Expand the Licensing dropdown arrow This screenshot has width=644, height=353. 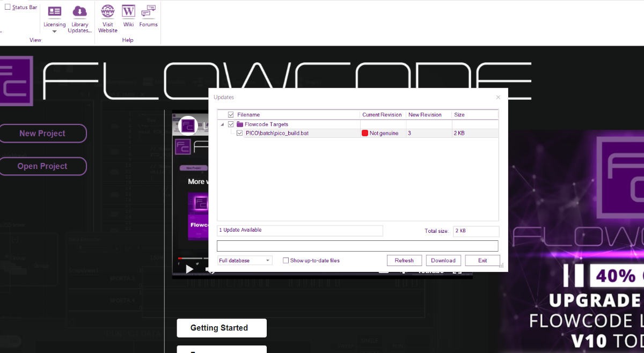pyautogui.click(x=54, y=32)
